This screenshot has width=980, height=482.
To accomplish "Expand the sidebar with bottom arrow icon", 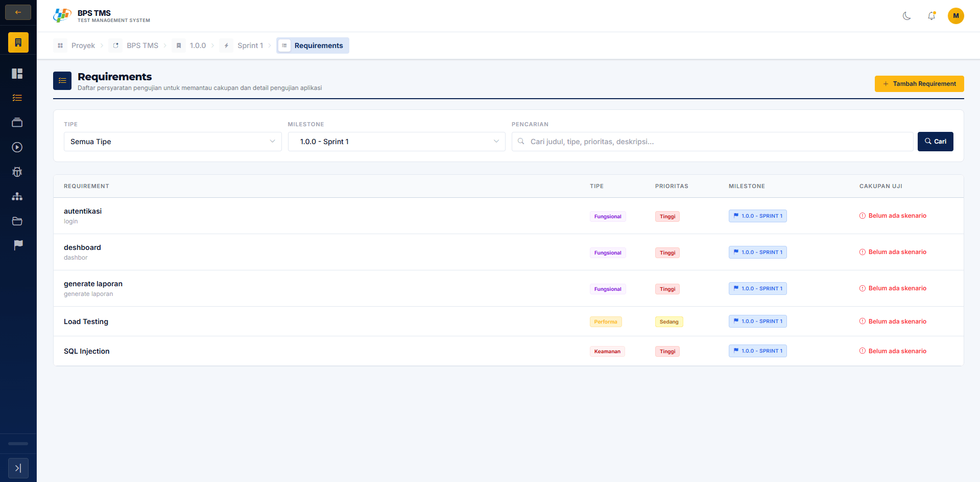I will pyautogui.click(x=18, y=468).
